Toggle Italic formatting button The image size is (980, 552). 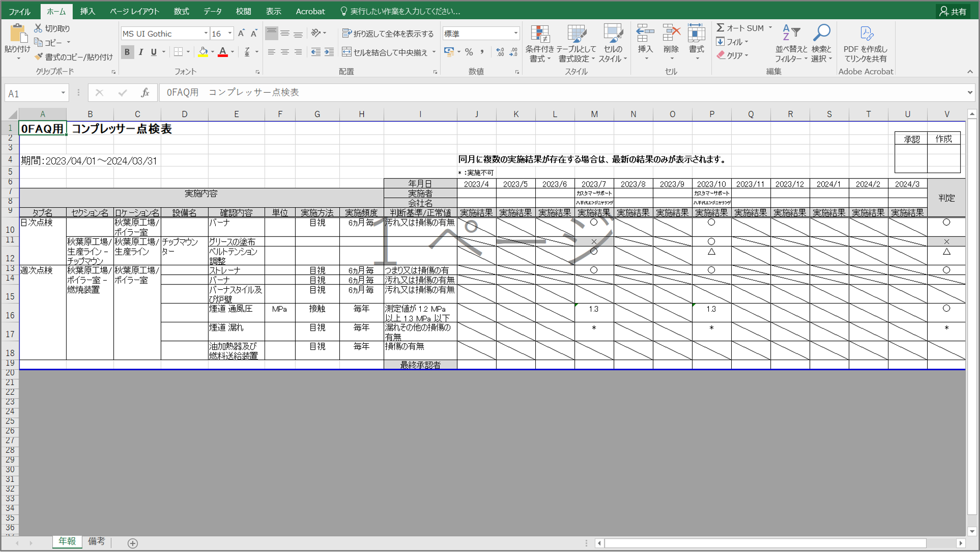[141, 52]
